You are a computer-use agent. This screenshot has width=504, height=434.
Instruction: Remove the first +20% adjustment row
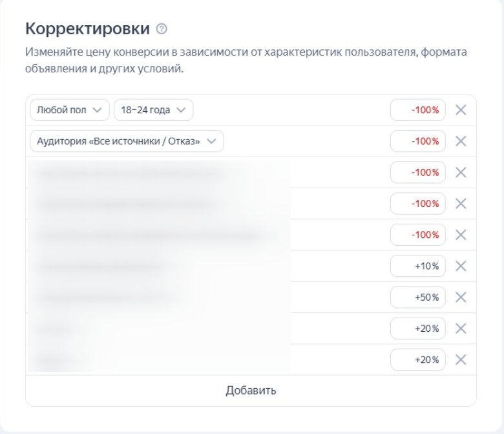(461, 329)
